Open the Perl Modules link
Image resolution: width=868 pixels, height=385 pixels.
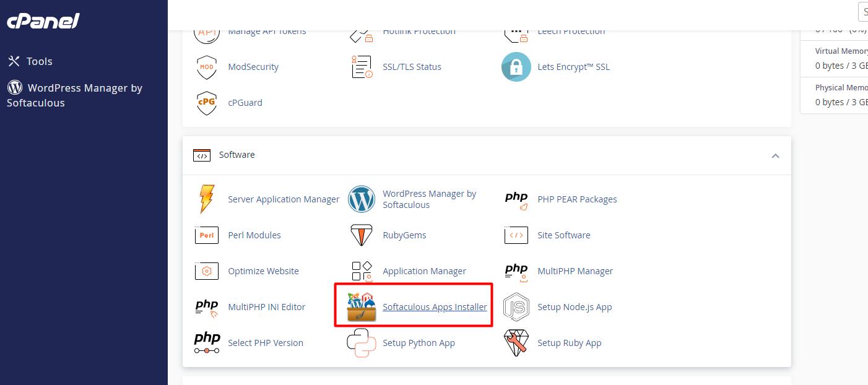254,235
